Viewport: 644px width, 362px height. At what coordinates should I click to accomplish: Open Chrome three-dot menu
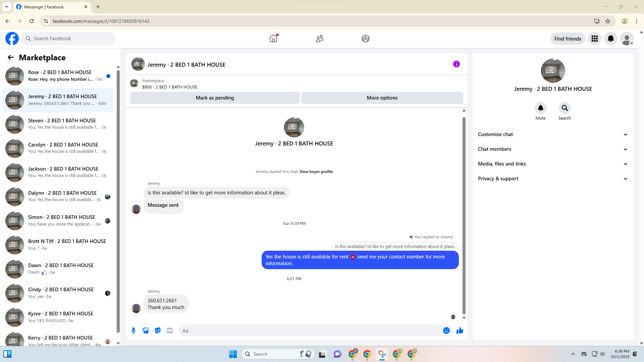(x=637, y=21)
